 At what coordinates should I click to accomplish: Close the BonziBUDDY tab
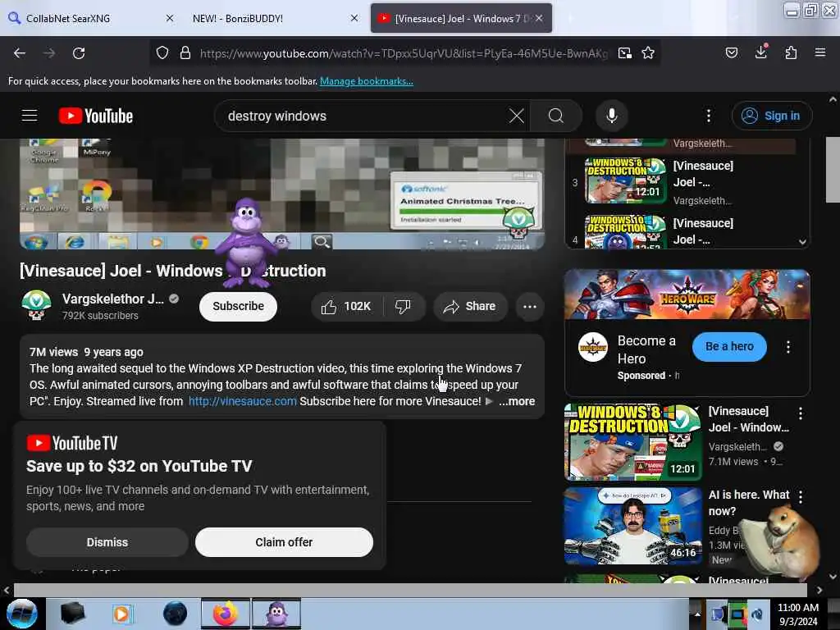pyautogui.click(x=354, y=18)
